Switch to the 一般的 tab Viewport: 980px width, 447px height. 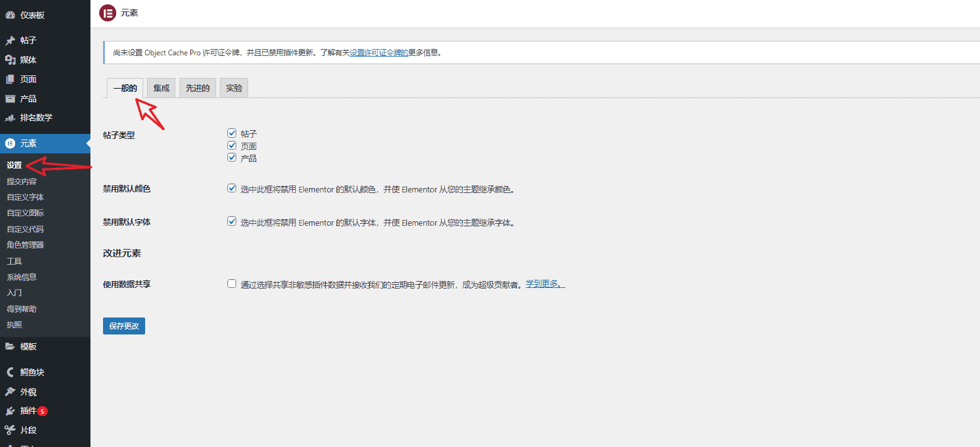click(125, 88)
